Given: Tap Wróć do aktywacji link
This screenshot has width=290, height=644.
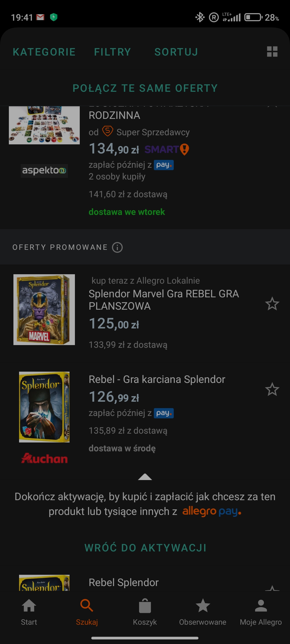Looking at the screenshot, I should [145, 548].
